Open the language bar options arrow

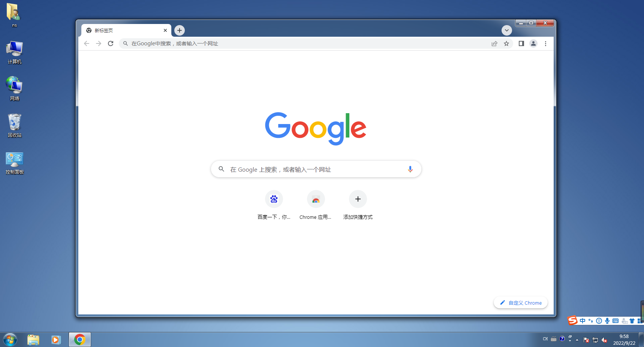(x=570, y=341)
